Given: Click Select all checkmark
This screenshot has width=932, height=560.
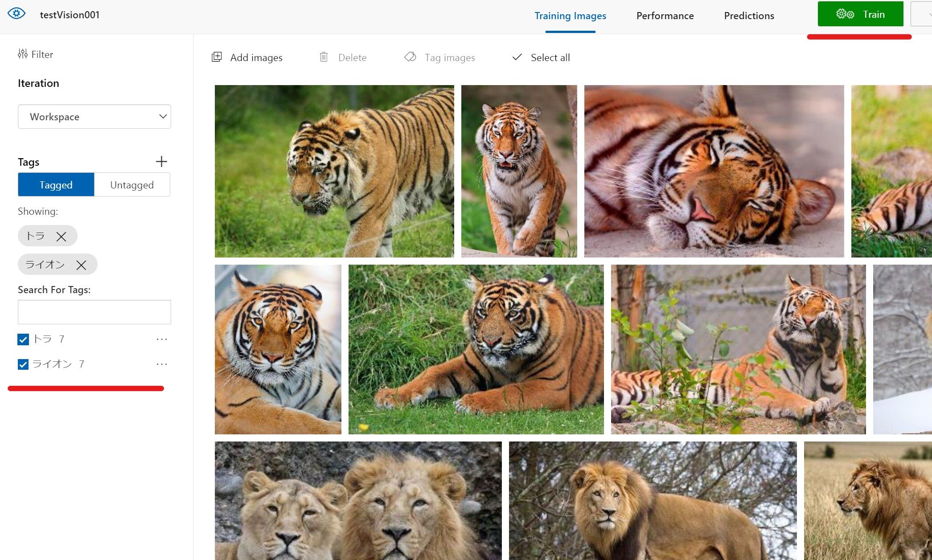Looking at the screenshot, I should pos(517,57).
